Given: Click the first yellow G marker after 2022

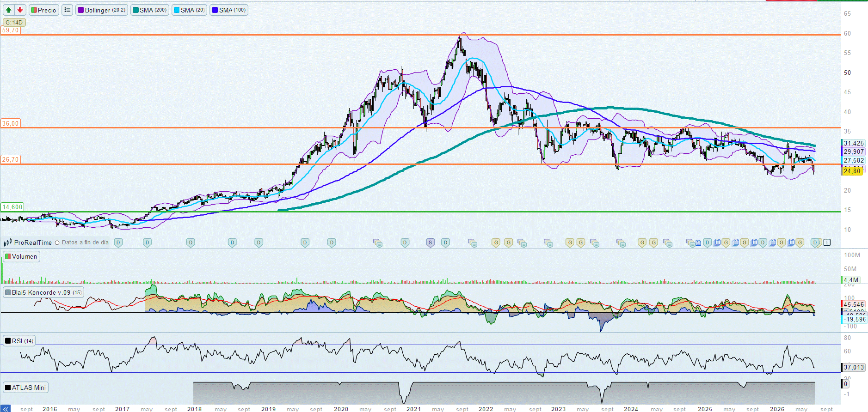Looking at the screenshot, I should pos(496,242).
